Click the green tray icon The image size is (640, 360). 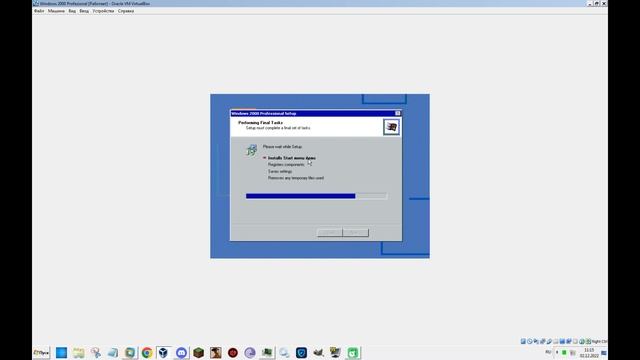click(564, 352)
